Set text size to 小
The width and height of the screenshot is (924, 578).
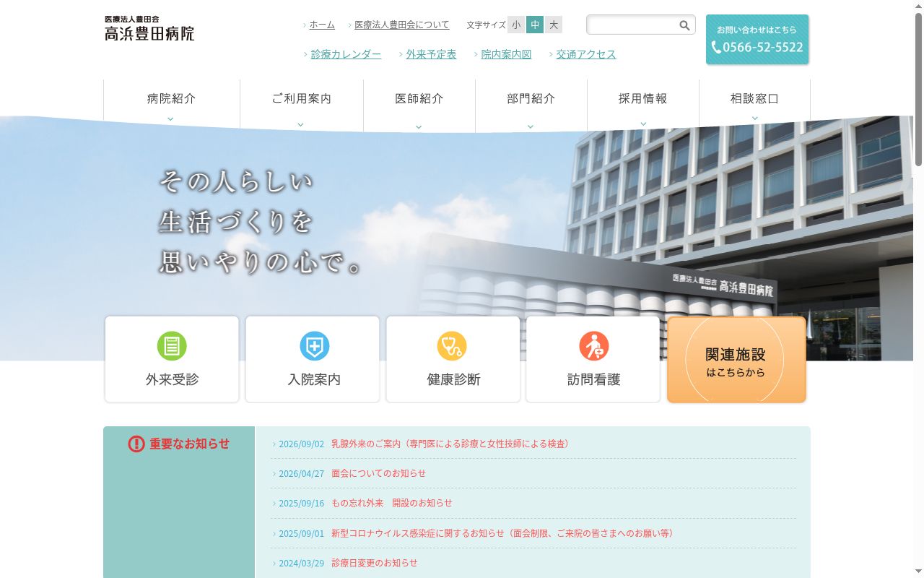(516, 25)
